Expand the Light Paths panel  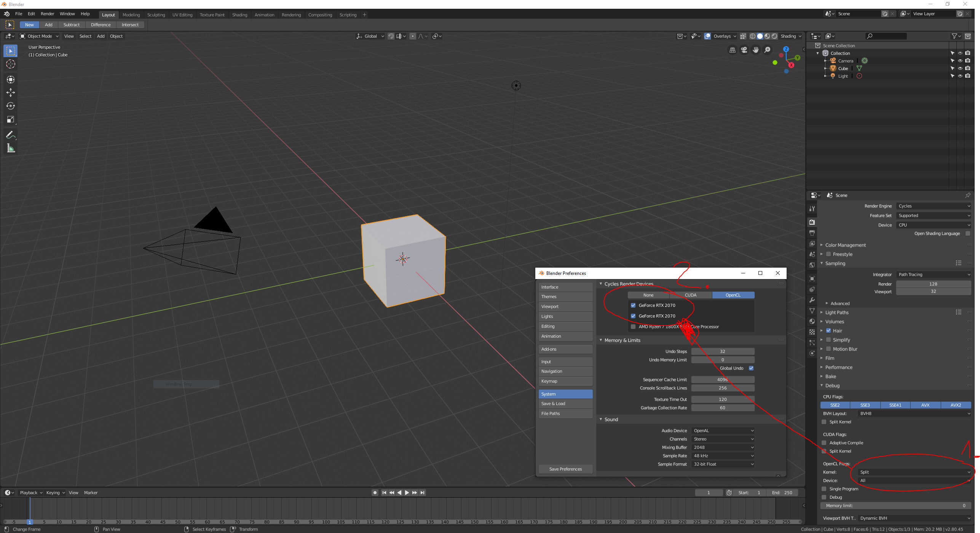(837, 313)
